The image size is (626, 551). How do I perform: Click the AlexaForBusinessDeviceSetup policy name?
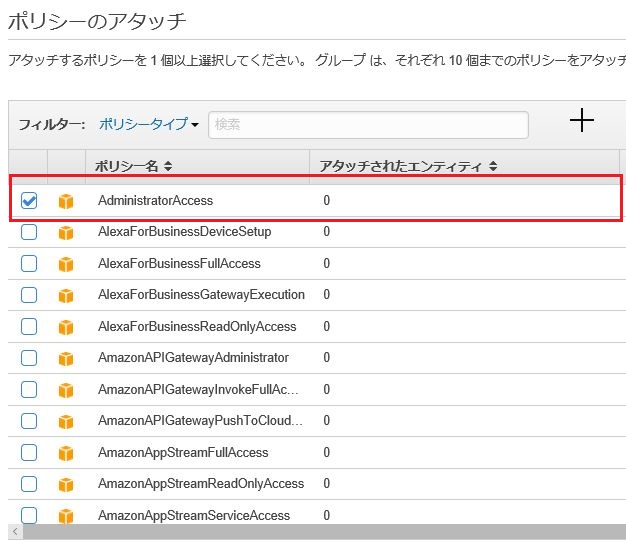(x=184, y=232)
